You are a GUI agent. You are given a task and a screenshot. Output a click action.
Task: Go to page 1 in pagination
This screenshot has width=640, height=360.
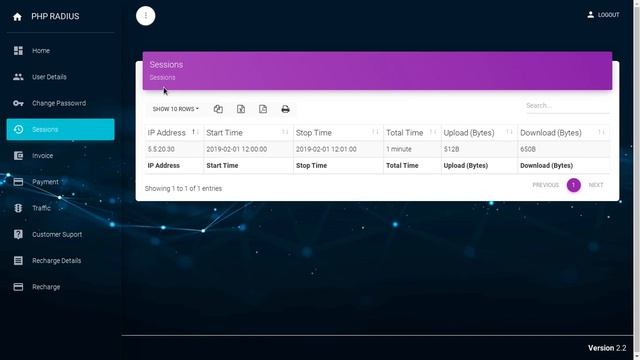[573, 185]
